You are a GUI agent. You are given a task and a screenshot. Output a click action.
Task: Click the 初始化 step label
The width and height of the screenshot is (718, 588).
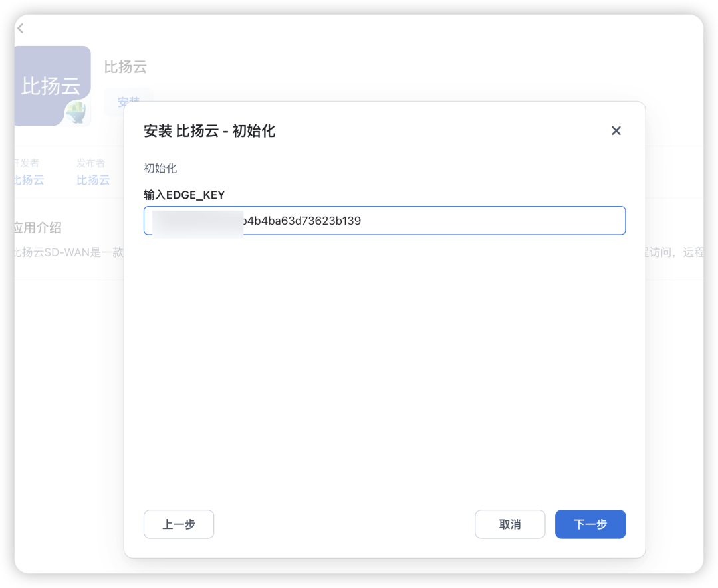tap(160, 168)
